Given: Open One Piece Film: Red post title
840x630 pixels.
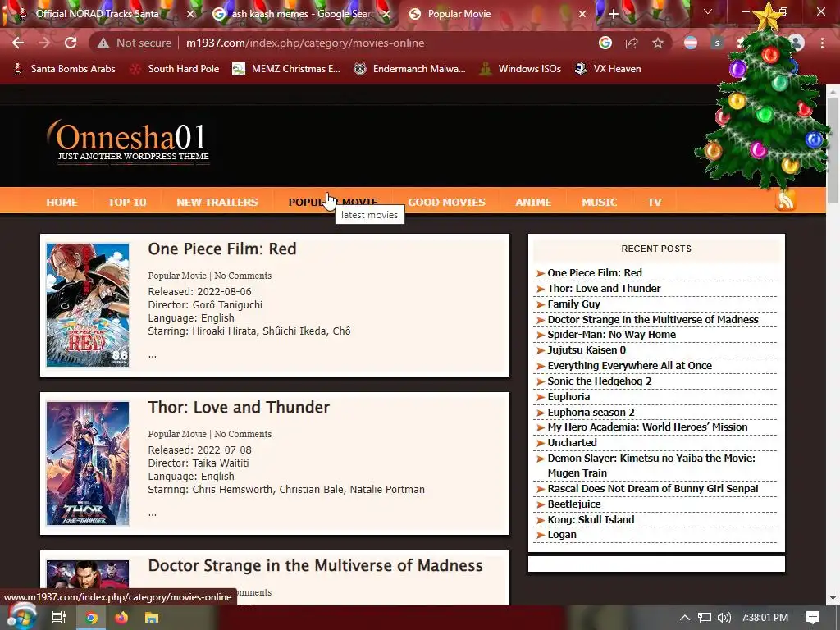Looking at the screenshot, I should point(221,249).
